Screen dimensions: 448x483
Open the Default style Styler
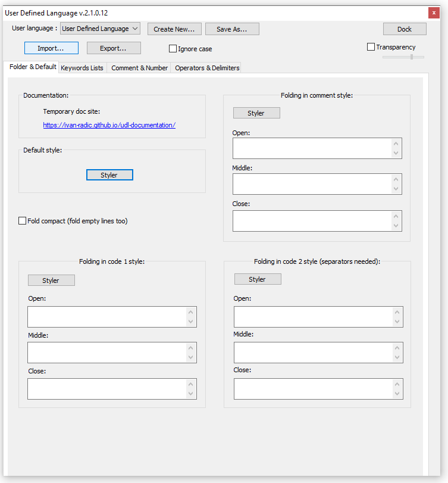click(x=109, y=175)
